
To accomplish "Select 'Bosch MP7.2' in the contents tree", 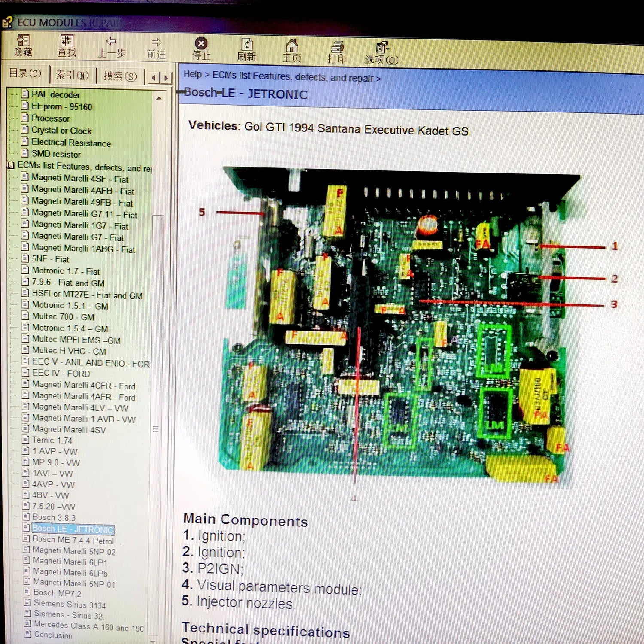I will (58, 593).
